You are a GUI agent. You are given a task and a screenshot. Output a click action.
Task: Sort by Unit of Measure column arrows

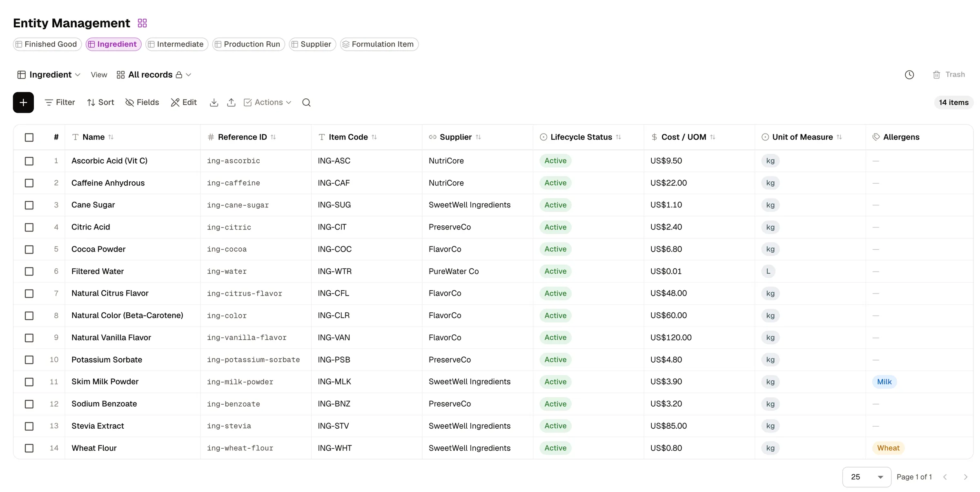839,137
